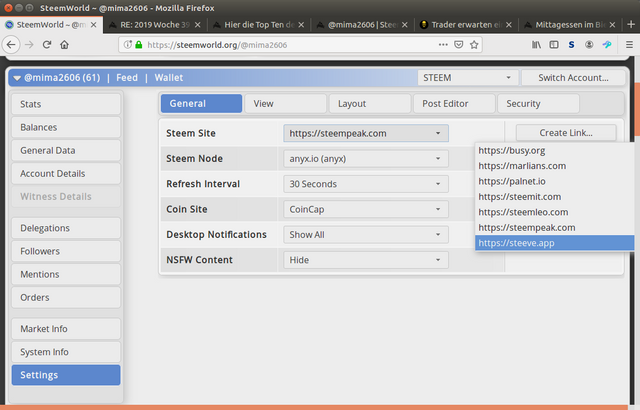Switch to '@mima2606 | Stee' browser tab
The image size is (640, 410).
[x=362, y=25]
